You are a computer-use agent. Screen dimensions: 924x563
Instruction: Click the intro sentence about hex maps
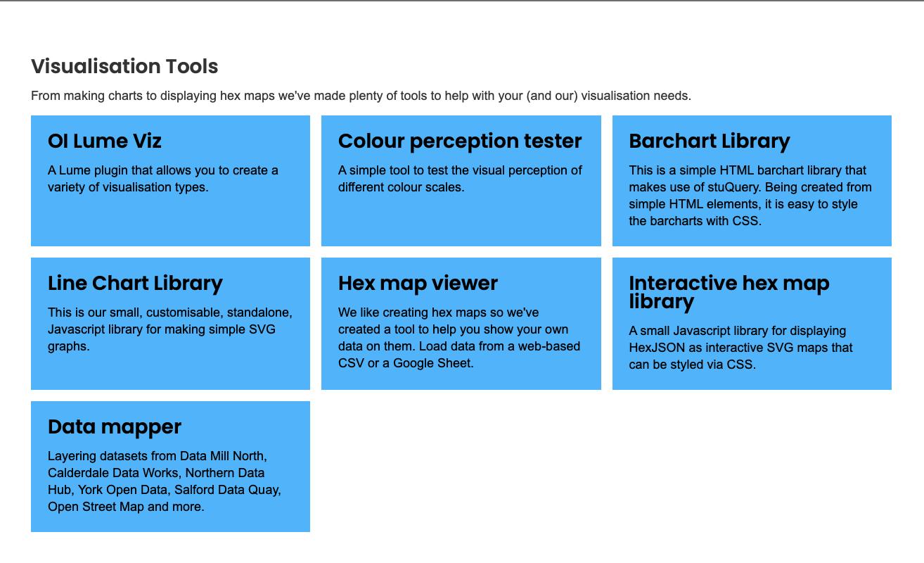click(361, 96)
